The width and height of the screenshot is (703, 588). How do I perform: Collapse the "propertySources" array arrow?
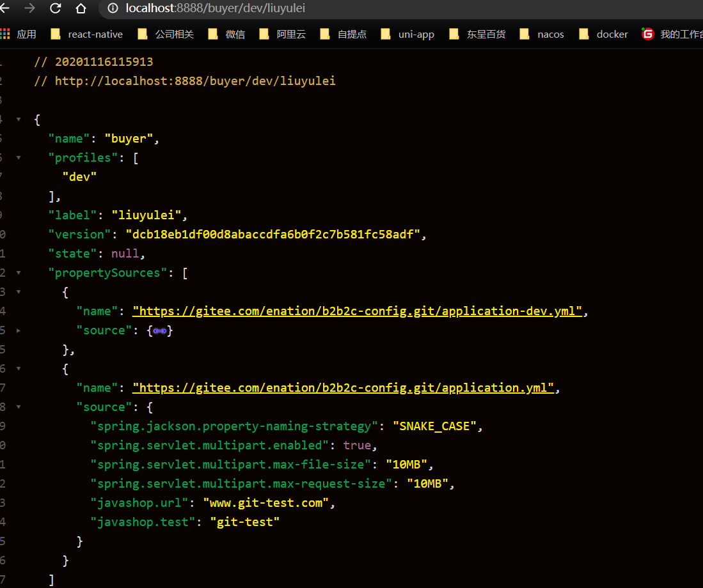(19, 273)
